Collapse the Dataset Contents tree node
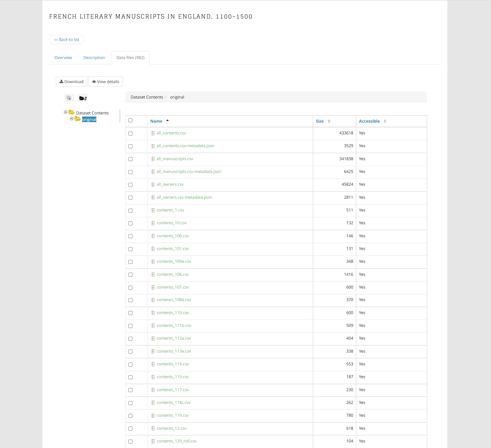Viewport: 491px width, 448px height. coord(66,112)
